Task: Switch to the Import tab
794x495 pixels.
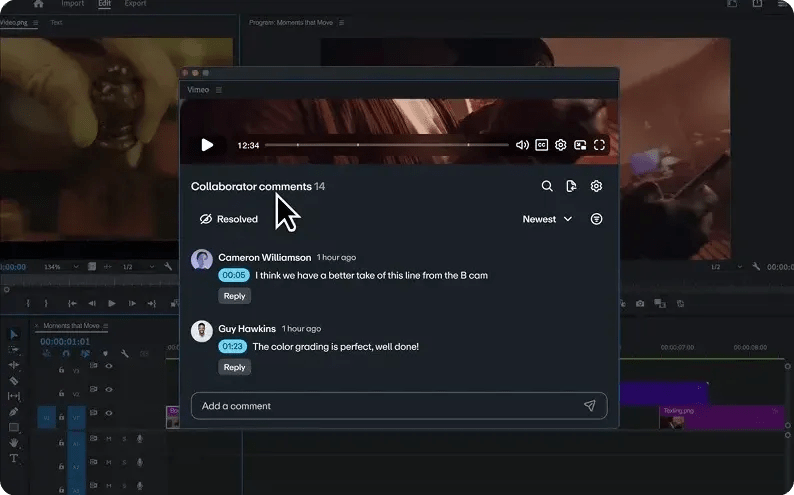Action: pyautogui.click(x=72, y=4)
